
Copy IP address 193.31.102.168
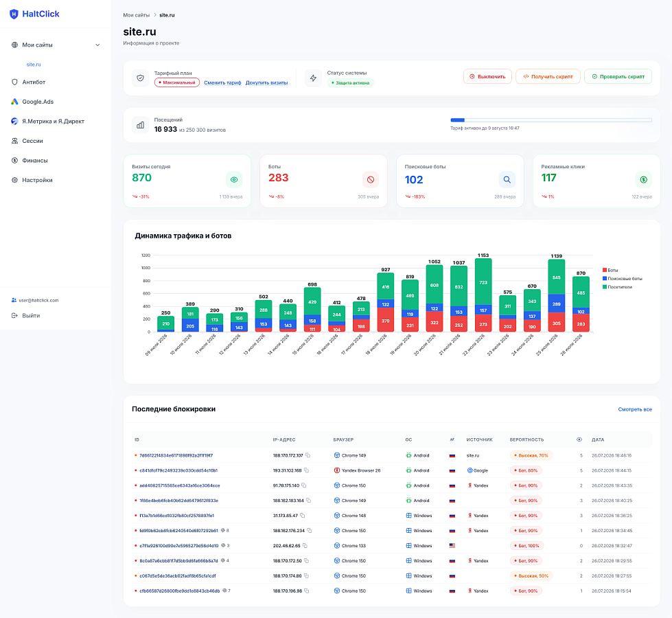(x=306, y=470)
